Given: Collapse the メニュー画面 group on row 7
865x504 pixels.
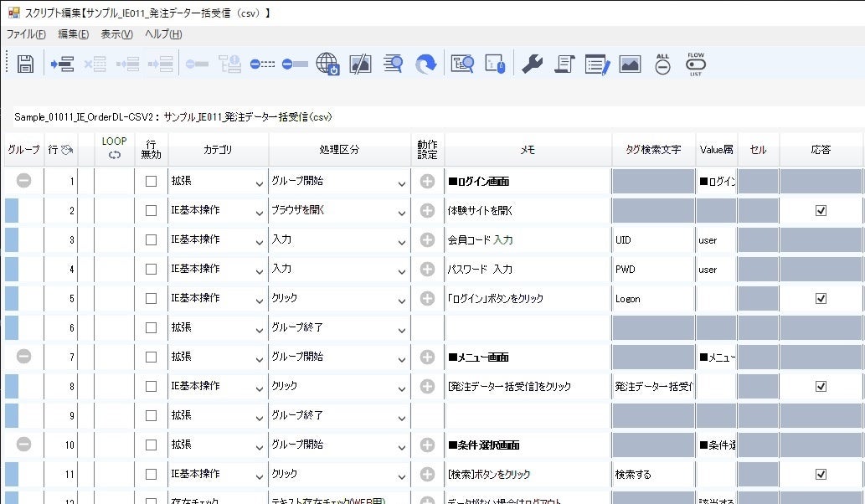Looking at the screenshot, I should 23,356.
